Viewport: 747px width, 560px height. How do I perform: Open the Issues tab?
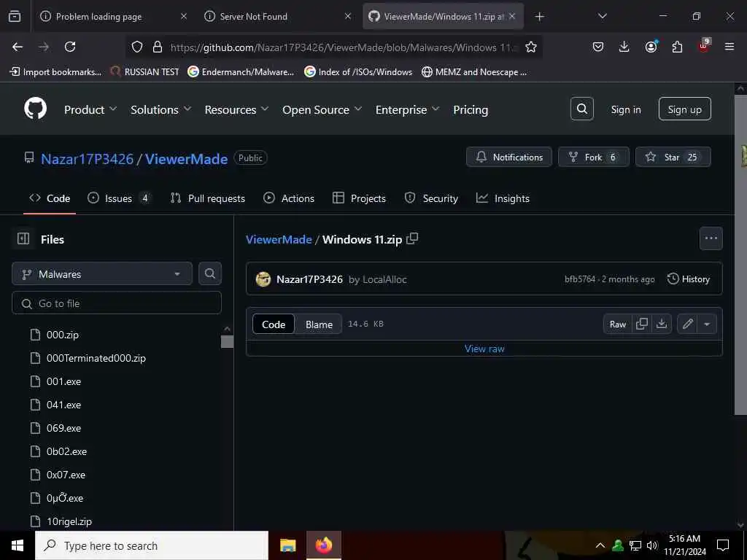[119, 198]
